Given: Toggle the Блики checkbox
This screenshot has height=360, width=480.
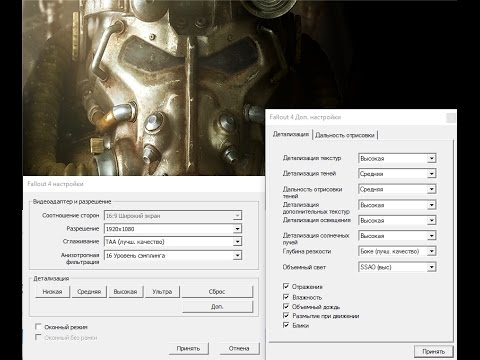Looking at the screenshot, I should (286, 325).
